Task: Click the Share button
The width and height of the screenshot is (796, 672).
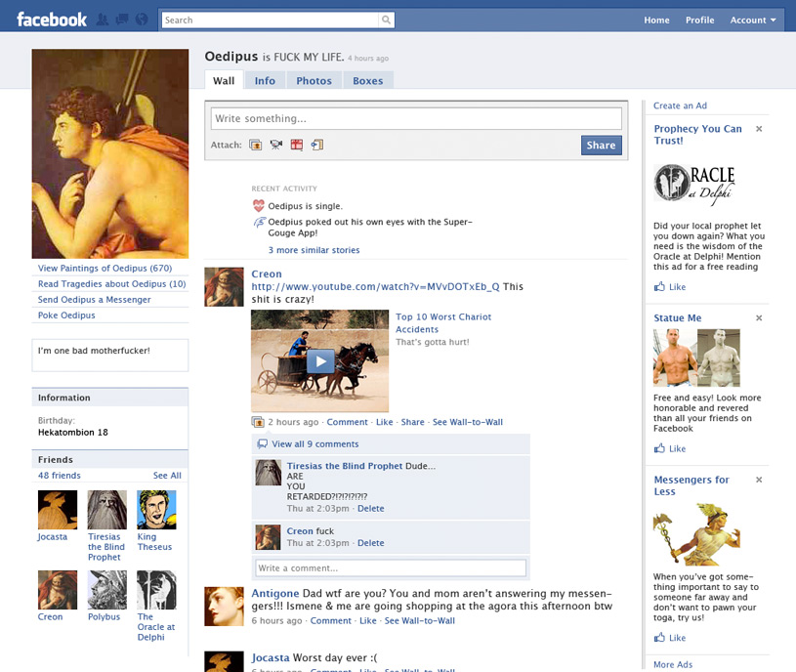Action: coord(601,146)
